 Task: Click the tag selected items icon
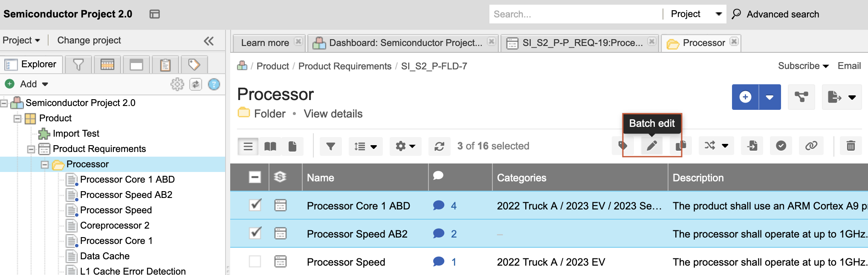click(622, 146)
